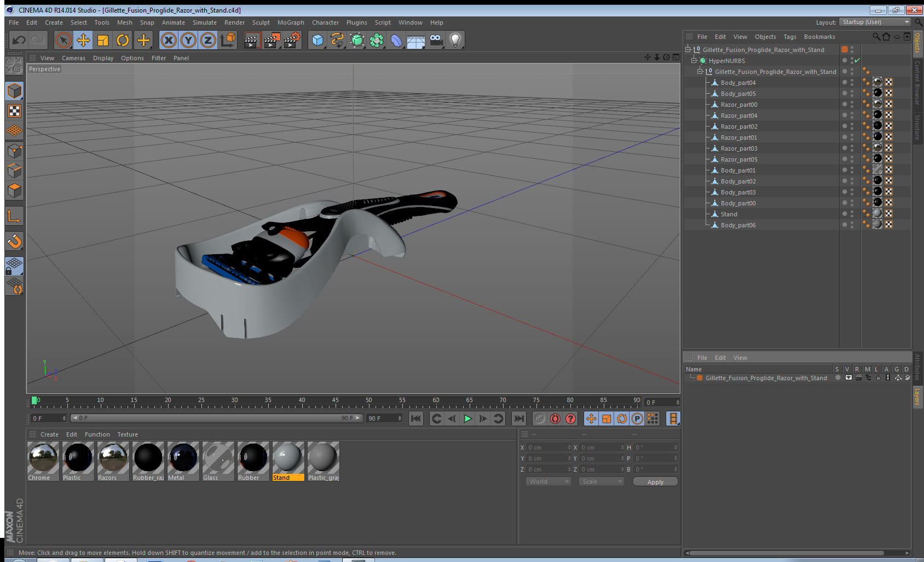Open Object Manager Tags menu

click(x=789, y=37)
